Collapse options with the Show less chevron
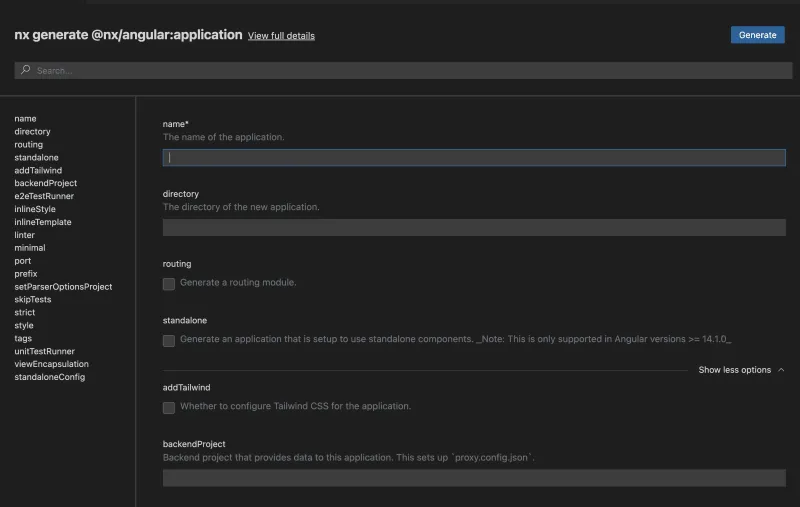Image resolution: width=800 pixels, height=507 pixels. pyautogui.click(x=781, y=370)
